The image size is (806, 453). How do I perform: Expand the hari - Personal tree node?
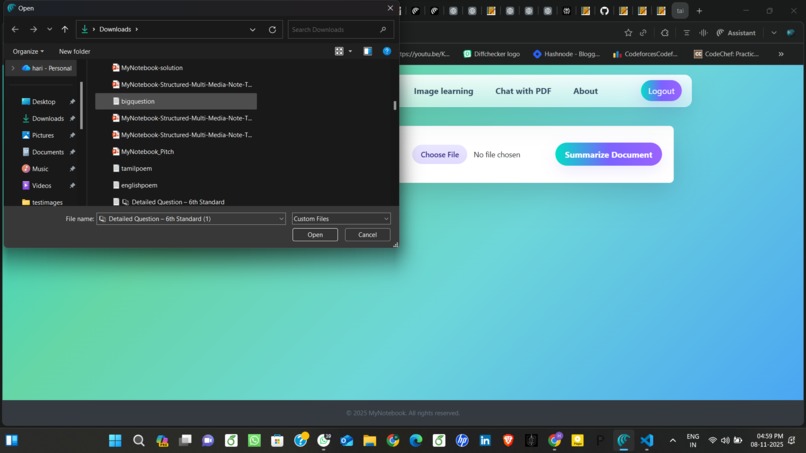[13, 68]
